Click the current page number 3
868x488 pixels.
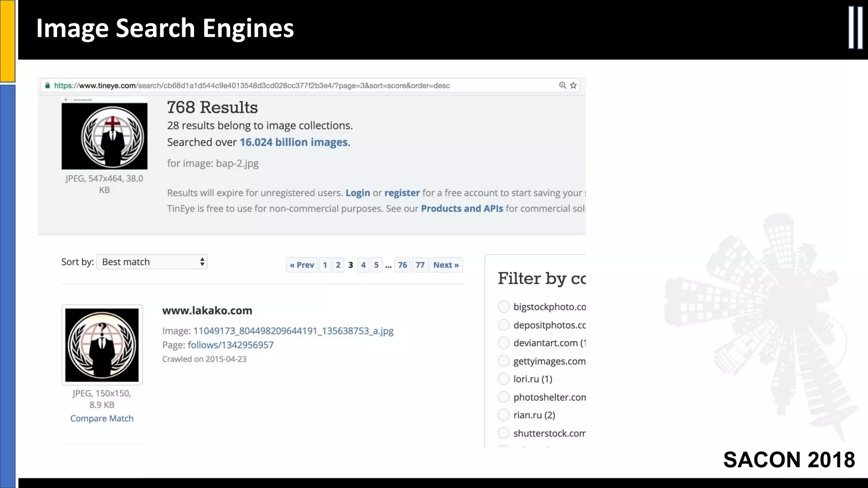point(351,265)
